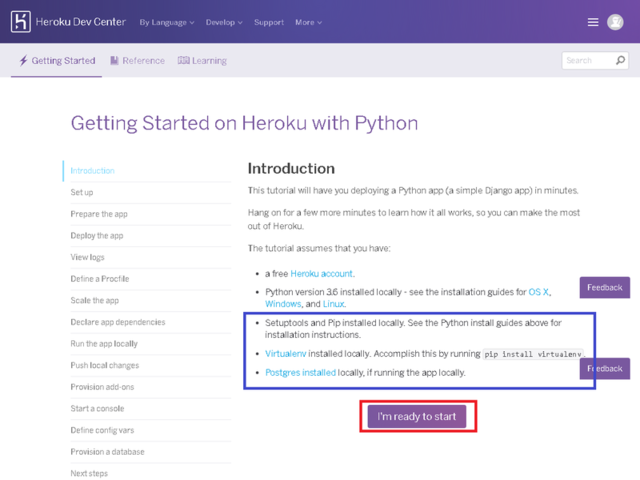The height and width of the screenshot is (480, 640).
Task: Open Define config vars section
Action: pyautogui.click(x=102, y=430)
